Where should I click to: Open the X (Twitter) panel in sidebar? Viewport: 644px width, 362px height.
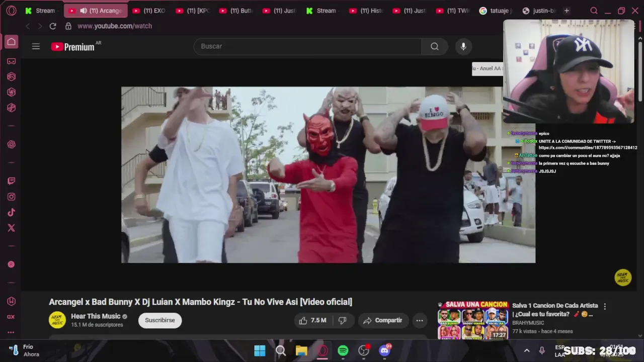tap(11, 228)
